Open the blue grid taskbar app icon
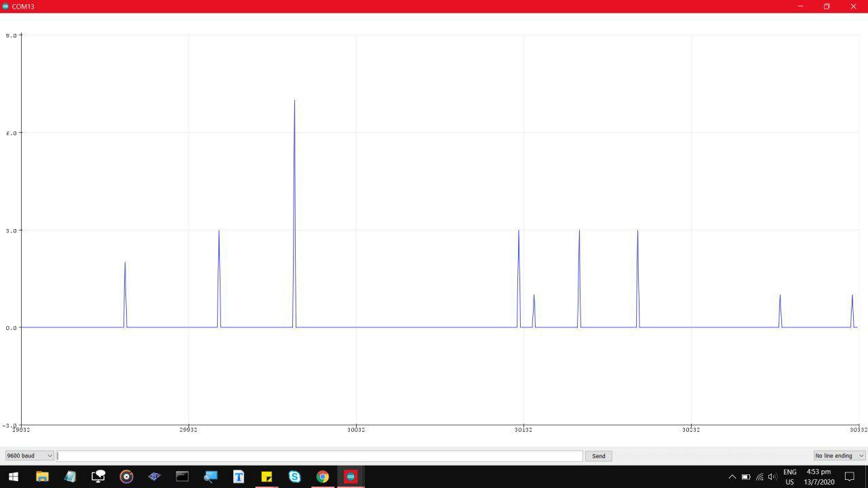Image resolution: width=868 pixels, height=488 pixels. tap(154, 476)
